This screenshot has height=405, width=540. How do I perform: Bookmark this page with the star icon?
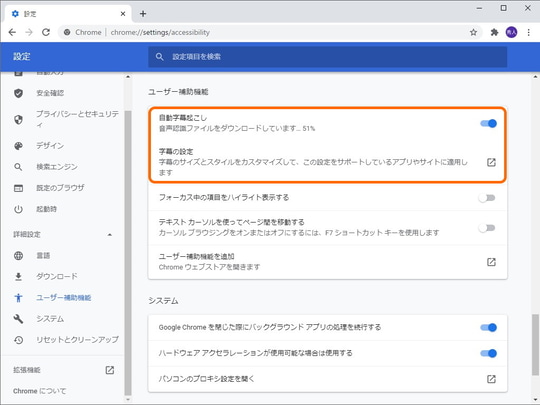474,32
